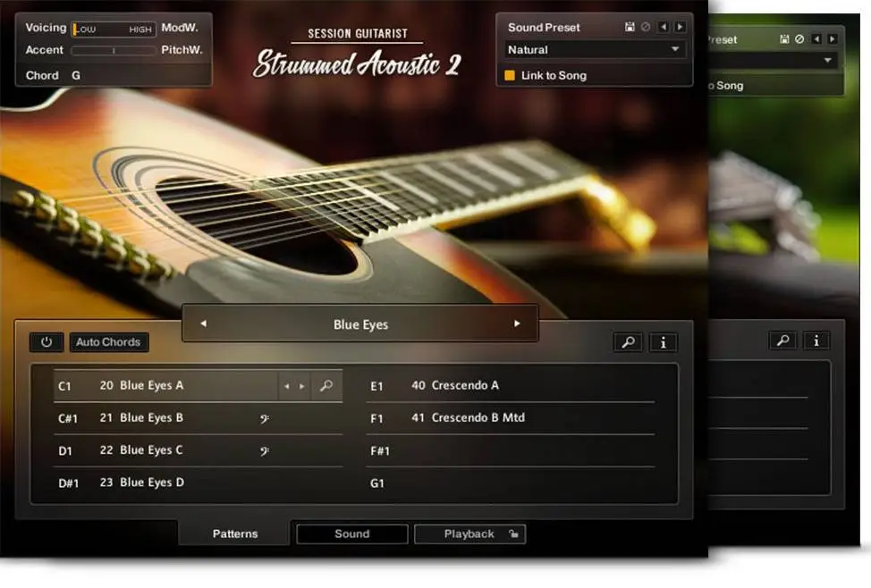
Task: Enable Auto Chords
Action: point(108,342)
